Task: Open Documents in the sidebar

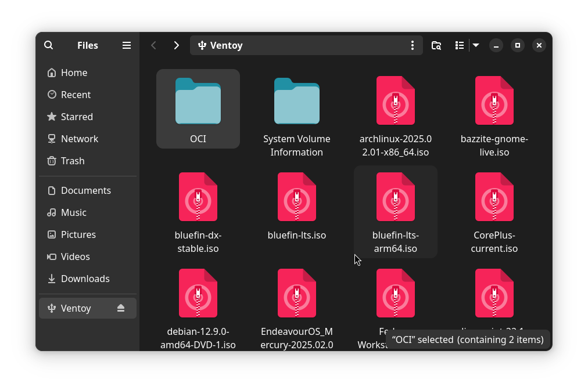Action: [88, 191]
